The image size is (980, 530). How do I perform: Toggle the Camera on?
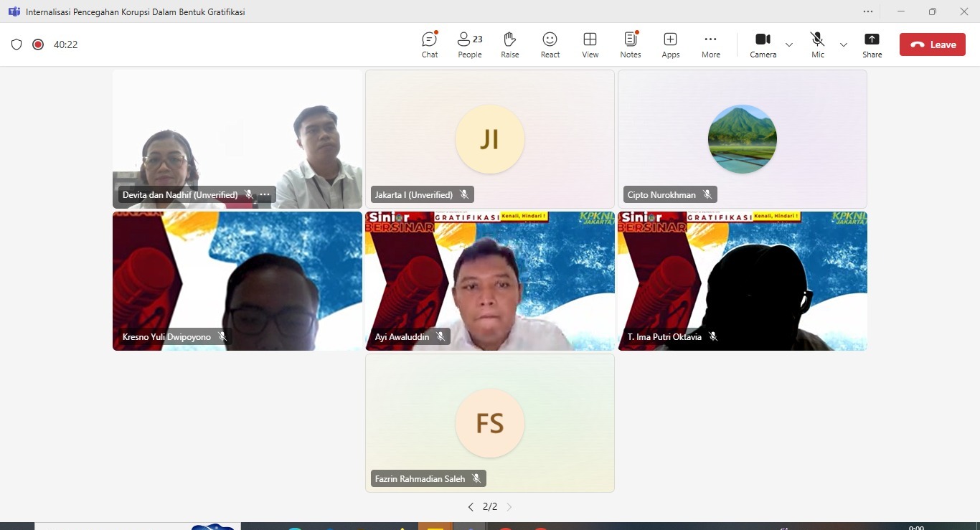point(763,44)
